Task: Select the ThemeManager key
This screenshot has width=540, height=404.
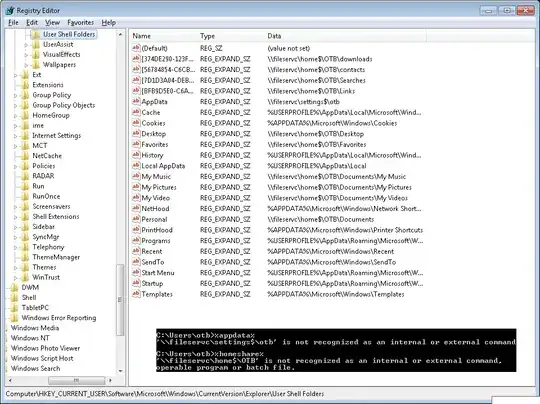Action: 56,257
